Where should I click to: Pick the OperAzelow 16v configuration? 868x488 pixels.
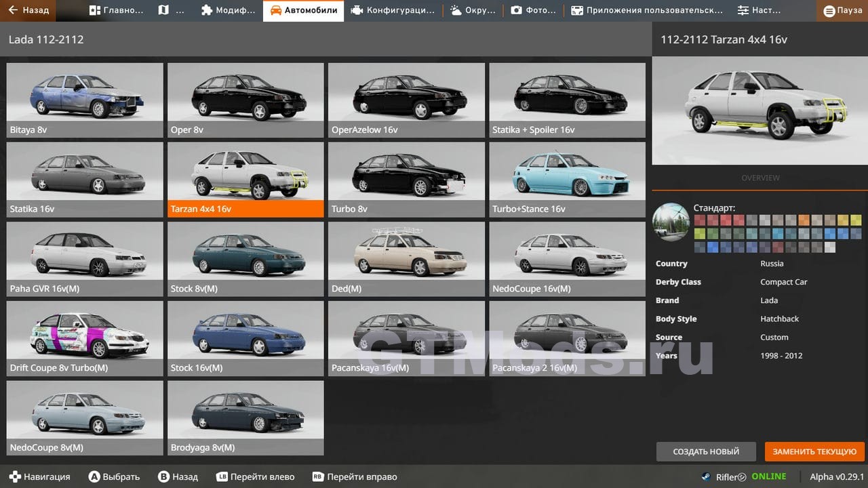click(x=406, y=100)
